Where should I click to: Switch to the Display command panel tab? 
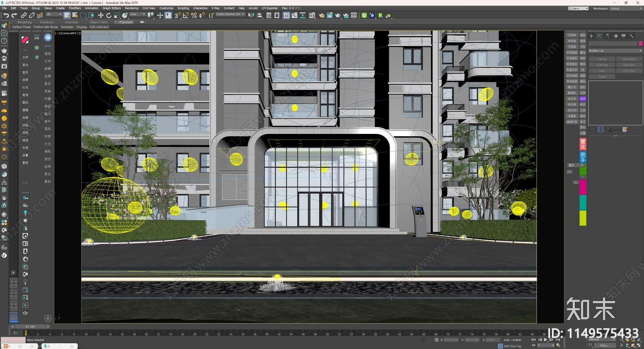[x=623, y=36]
